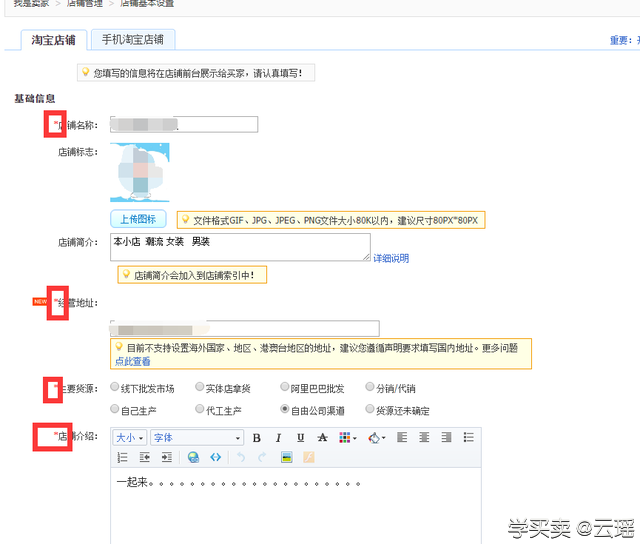Viewport: 640px width, 544px height.
Task: Focus the 店铺名称 input field
Action: click(x=184, y=124)
